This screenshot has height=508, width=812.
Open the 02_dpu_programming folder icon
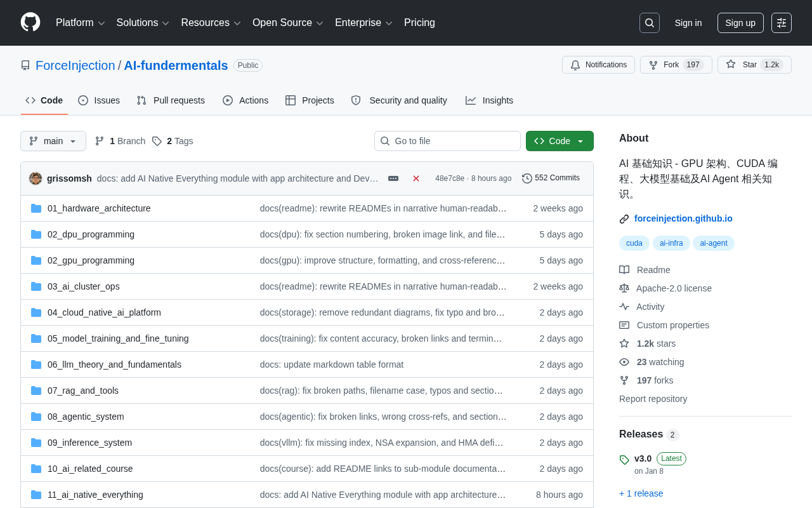(x=36, y=234)
